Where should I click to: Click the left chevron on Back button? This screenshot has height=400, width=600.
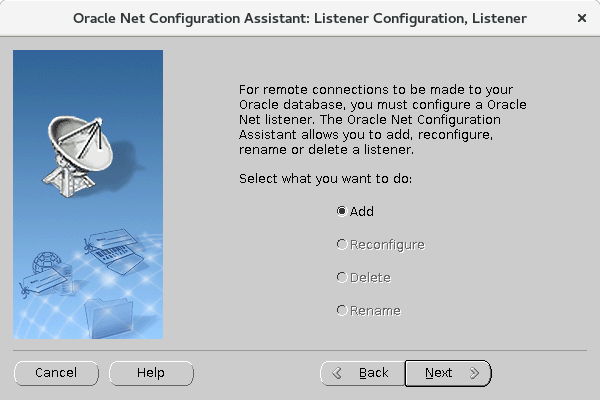[337, 373]
